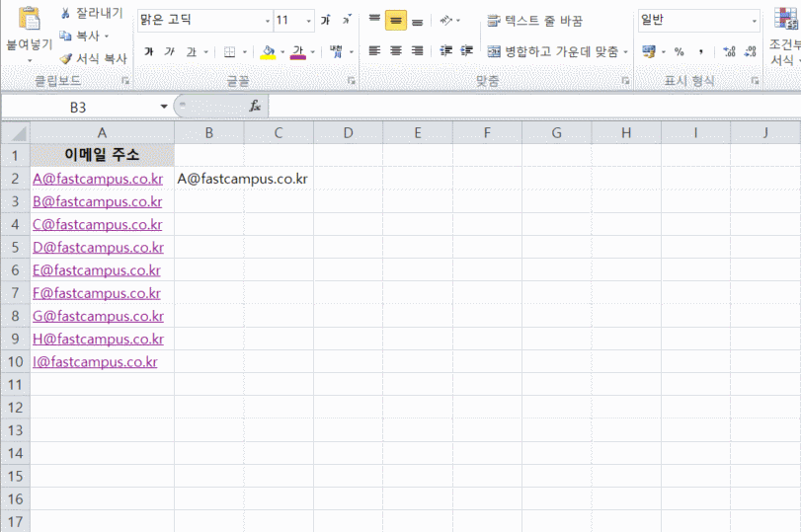The width and height of the screenshot is (801, 532).
Task: Click the font name box 맑은 고딕
Action: (x=200, y=21)
